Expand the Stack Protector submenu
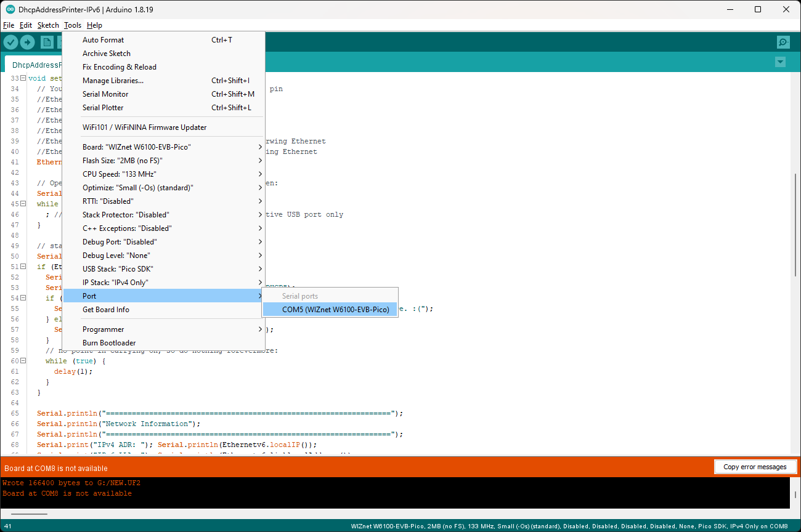This screenshot has width=801, height=532. point(164,215)
